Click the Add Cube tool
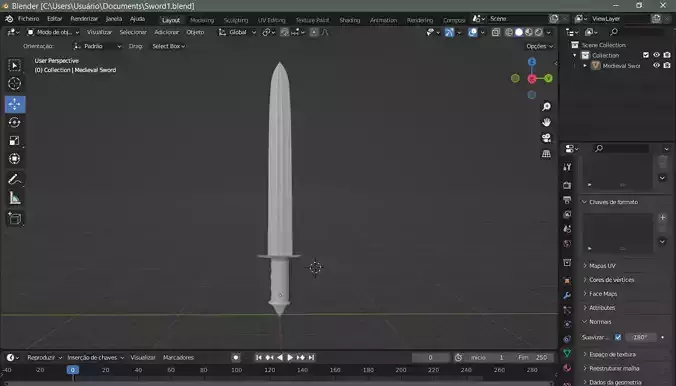 click(x=15, y=218)
